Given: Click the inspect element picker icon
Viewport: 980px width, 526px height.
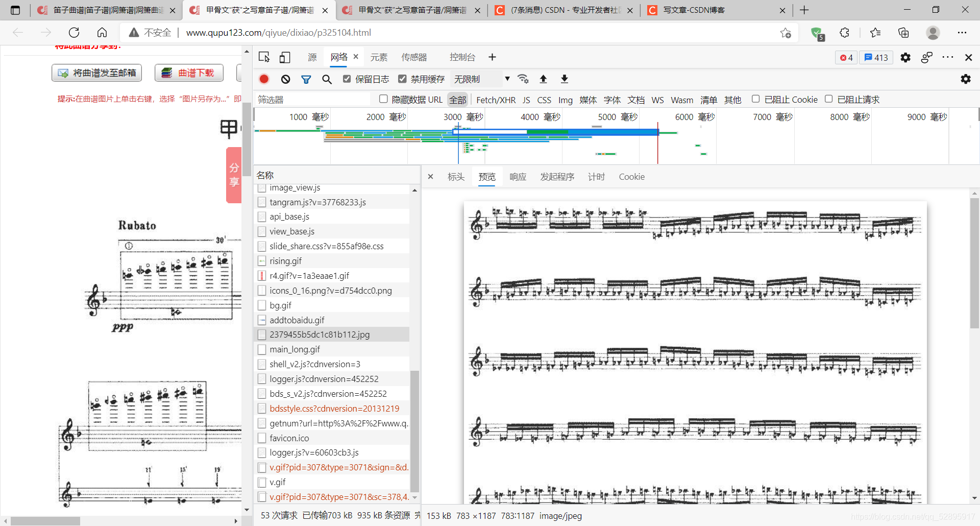Looking at the screenshot, I should click(x=264, y=57).
